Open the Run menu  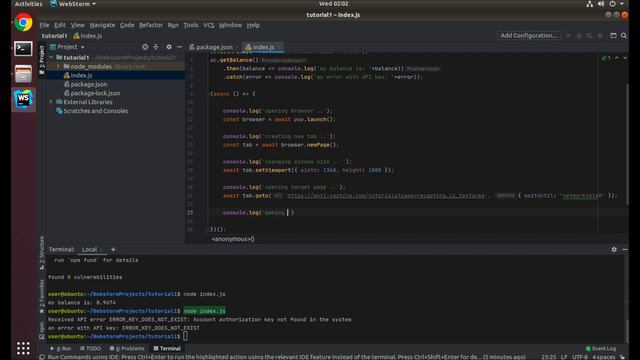[x=173, y=25]
